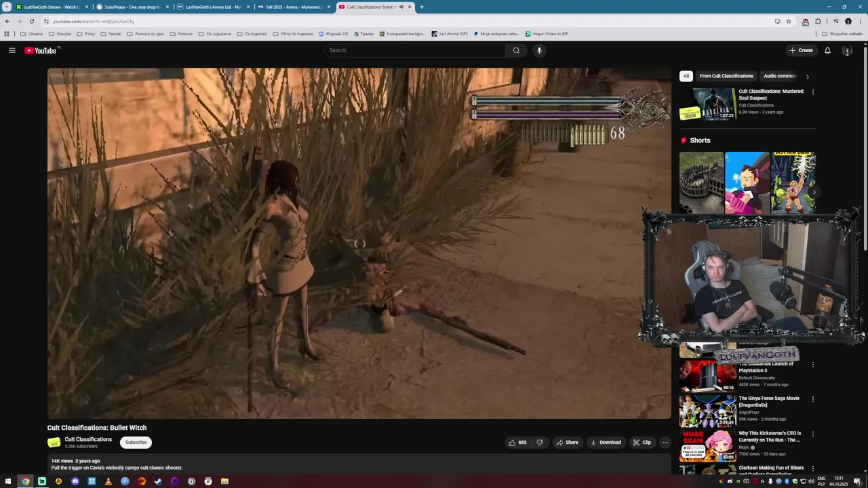Go back in Chrome history
This screenshot has height=488, width=868.
point(7,21)
